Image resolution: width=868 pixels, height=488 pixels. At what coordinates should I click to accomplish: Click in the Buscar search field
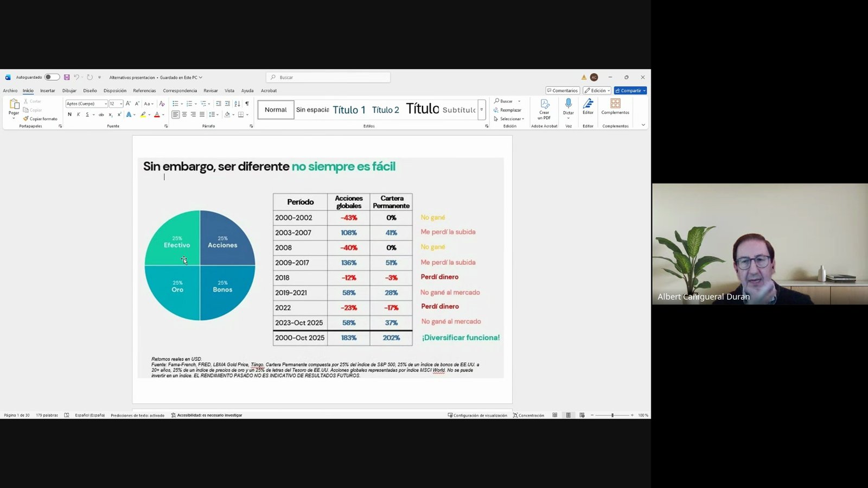point(328,77)
